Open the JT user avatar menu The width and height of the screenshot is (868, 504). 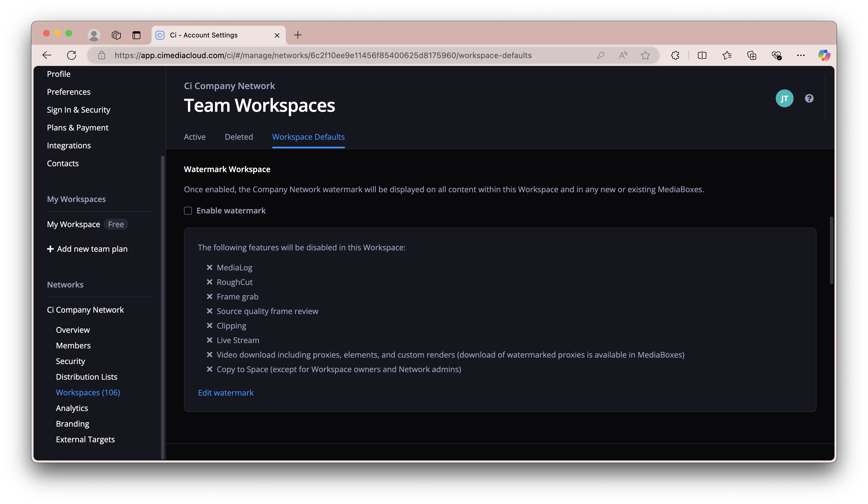784,98
